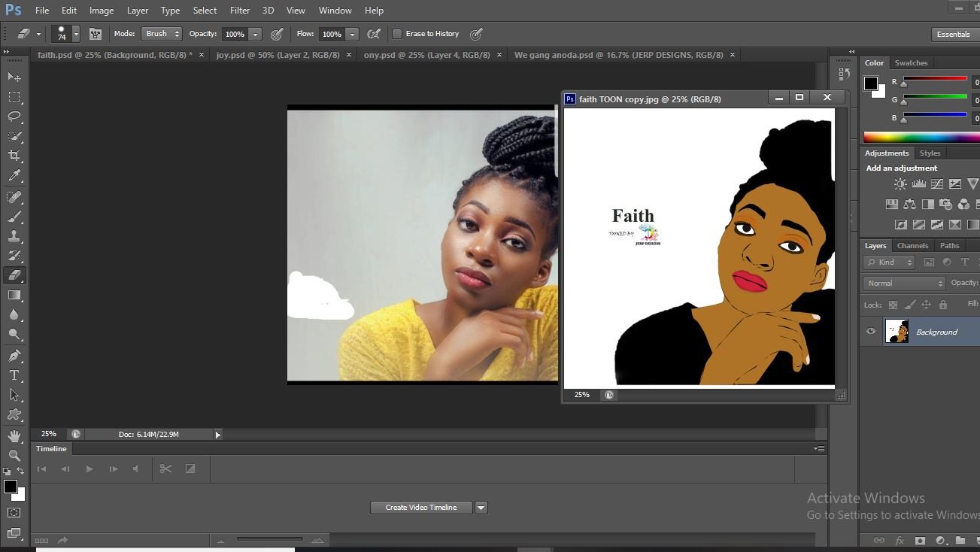The image size is (980, 552).
Task: Activate the Hand tool
Action: (14, 435)
